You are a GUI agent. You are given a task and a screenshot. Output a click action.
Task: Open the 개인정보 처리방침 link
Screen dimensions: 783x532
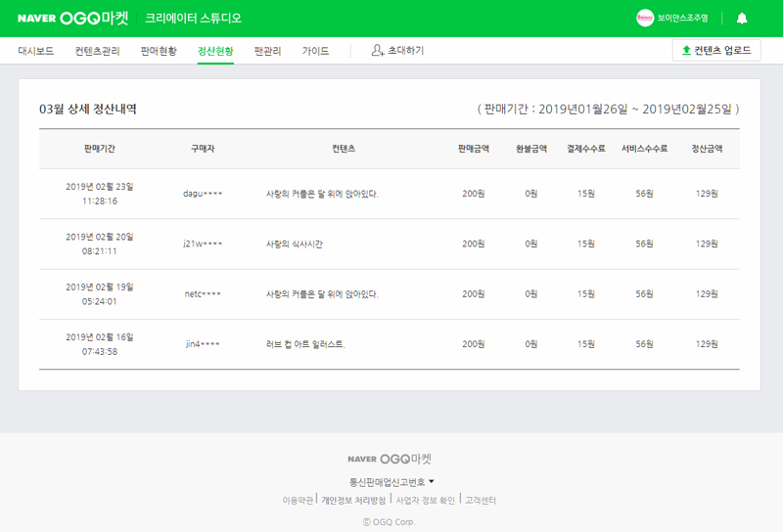353,501
